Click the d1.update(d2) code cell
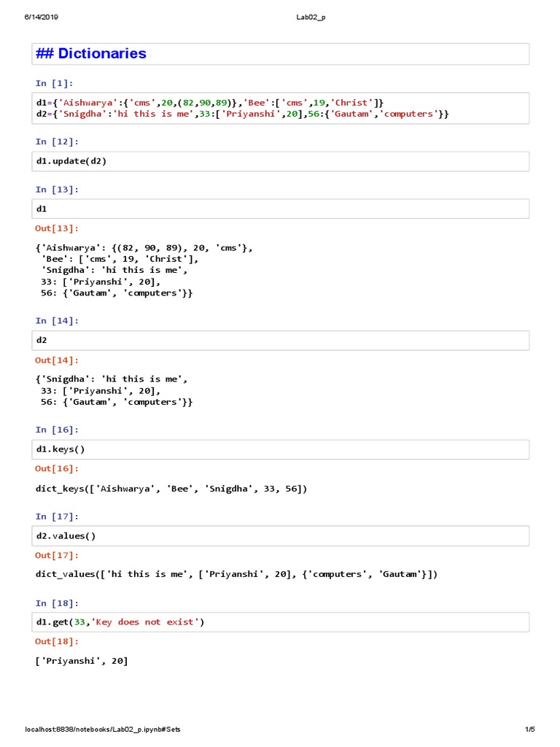Image resolution: width=560 pixels, height=747 pixels. [x=281, y=161]
